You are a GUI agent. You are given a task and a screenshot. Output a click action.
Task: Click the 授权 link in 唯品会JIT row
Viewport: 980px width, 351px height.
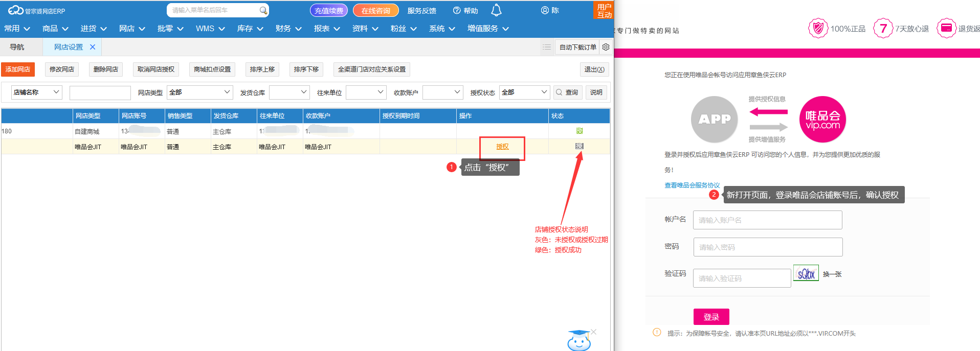tap(502, 147)
